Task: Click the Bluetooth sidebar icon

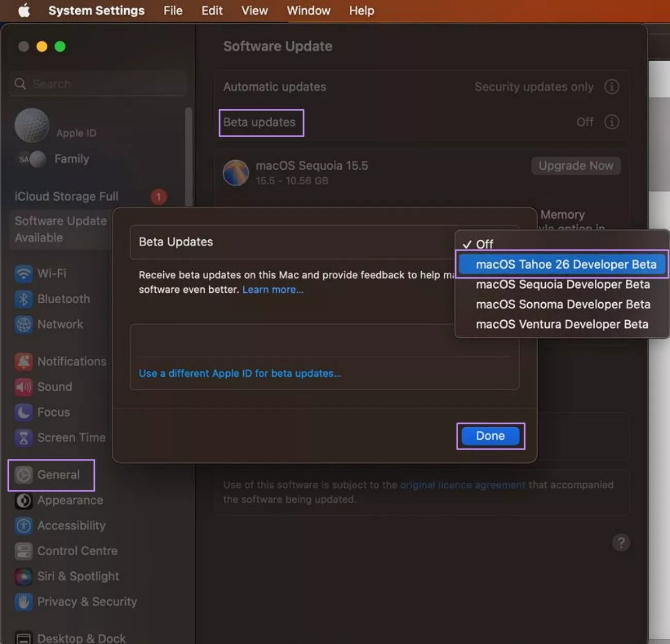Action: pos(24,299)
